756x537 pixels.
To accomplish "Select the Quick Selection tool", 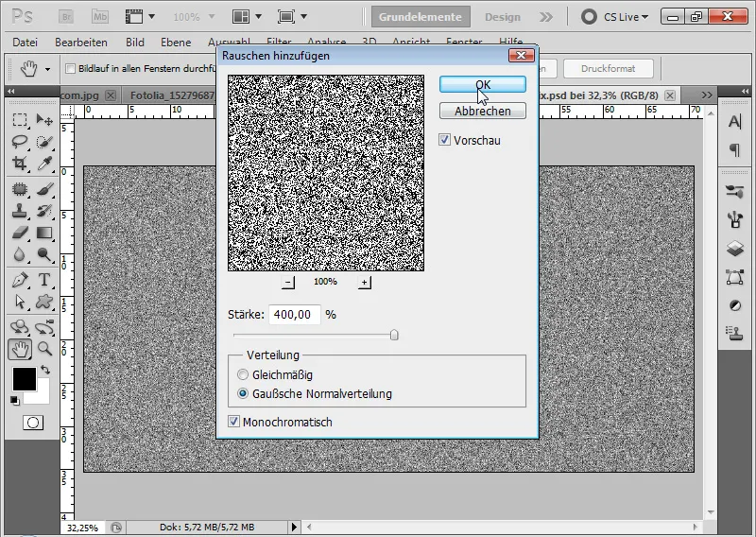I will [x=44, y=142].
